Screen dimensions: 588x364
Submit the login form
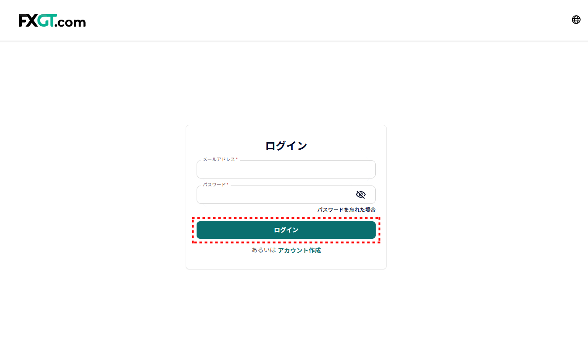(x=286, y=230)
